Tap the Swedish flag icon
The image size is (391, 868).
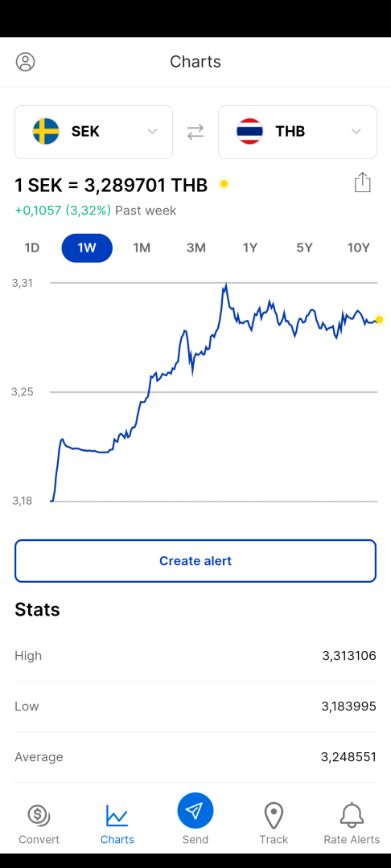46,132
